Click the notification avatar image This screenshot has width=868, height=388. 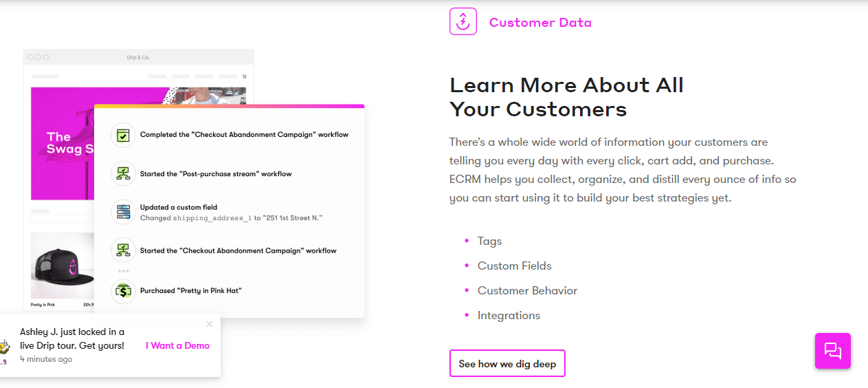pos(4,351)
